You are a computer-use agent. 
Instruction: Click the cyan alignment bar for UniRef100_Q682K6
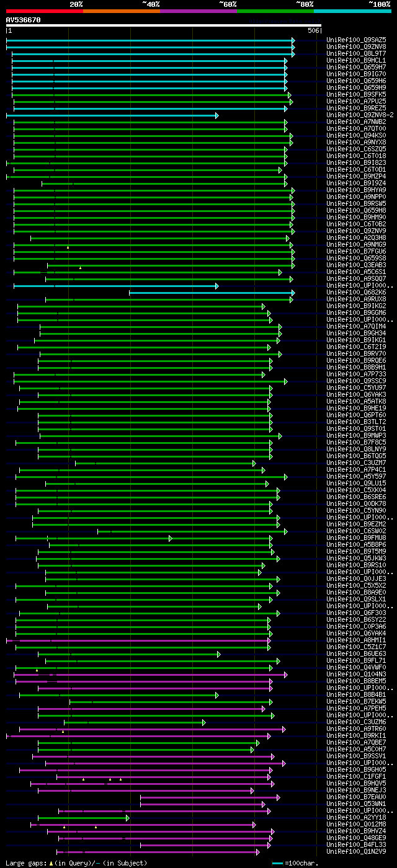[212, 292]
